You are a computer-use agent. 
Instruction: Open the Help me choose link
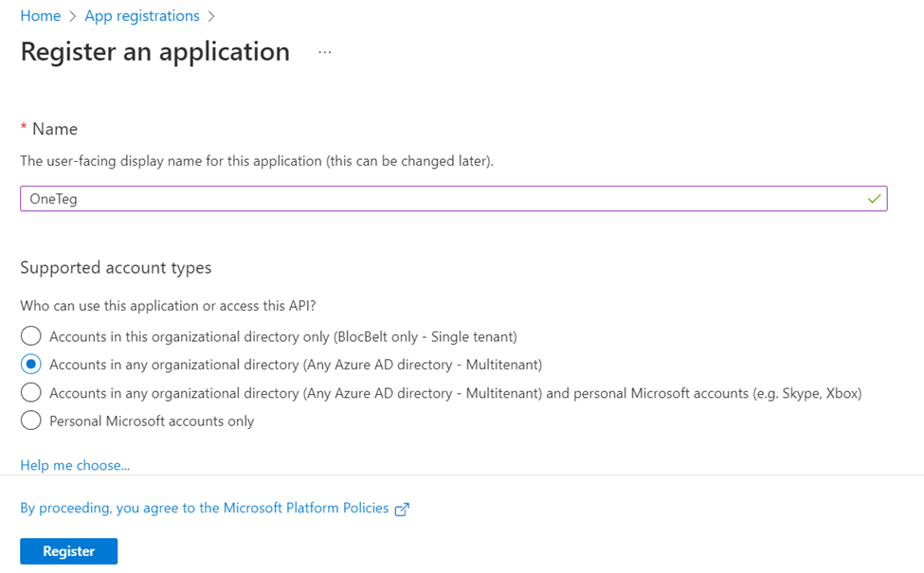(75, 465)
